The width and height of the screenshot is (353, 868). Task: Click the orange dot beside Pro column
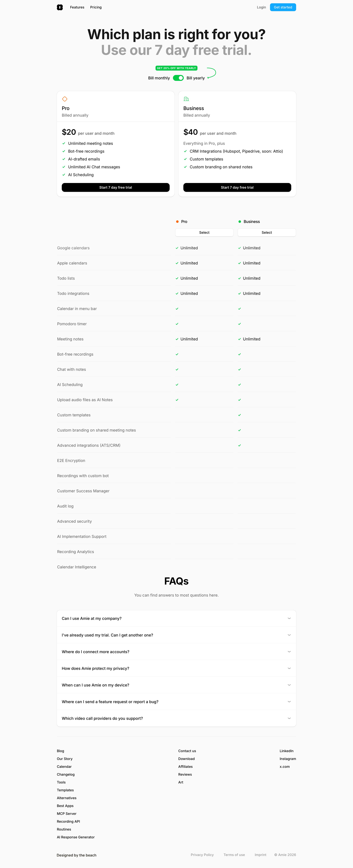[177, 222]
